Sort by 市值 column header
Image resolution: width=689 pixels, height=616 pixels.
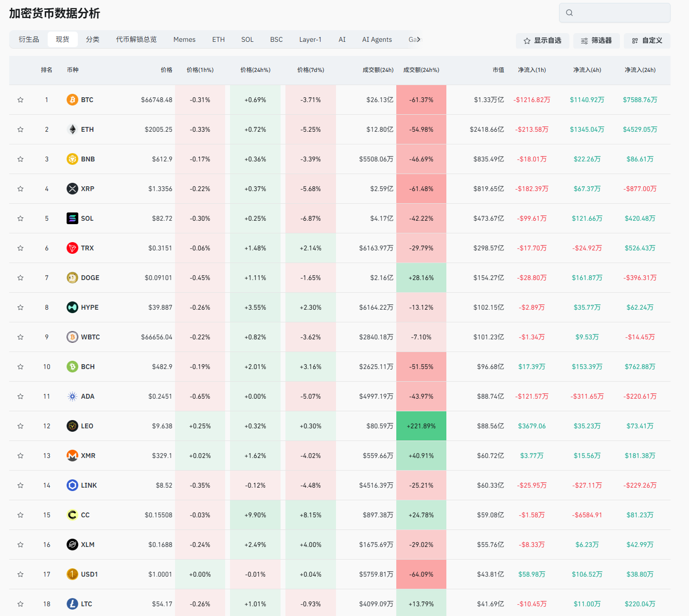498,70
